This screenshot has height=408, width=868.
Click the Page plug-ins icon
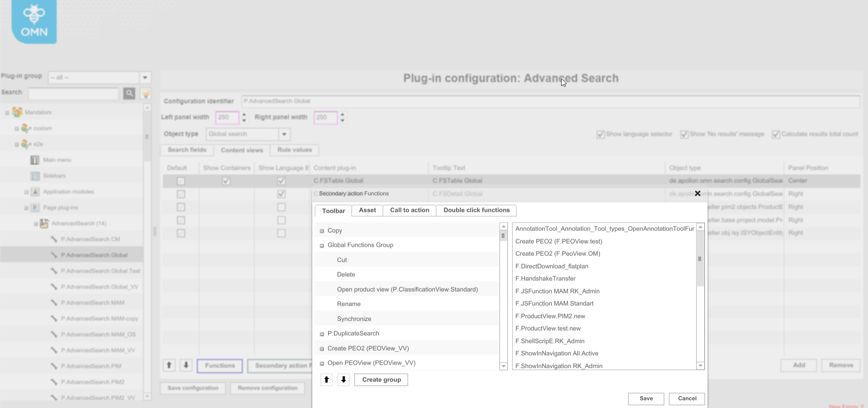[35, 207]
